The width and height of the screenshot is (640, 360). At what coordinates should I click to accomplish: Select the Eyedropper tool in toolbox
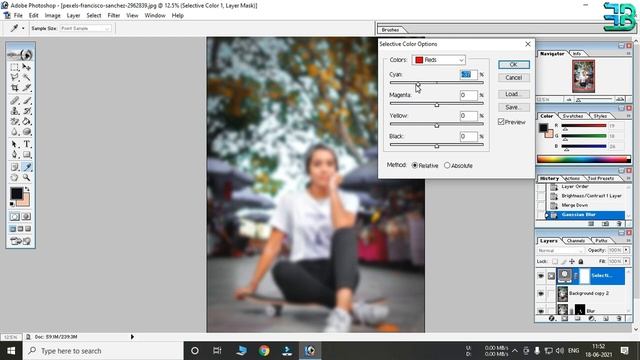[x=27, y=167]
